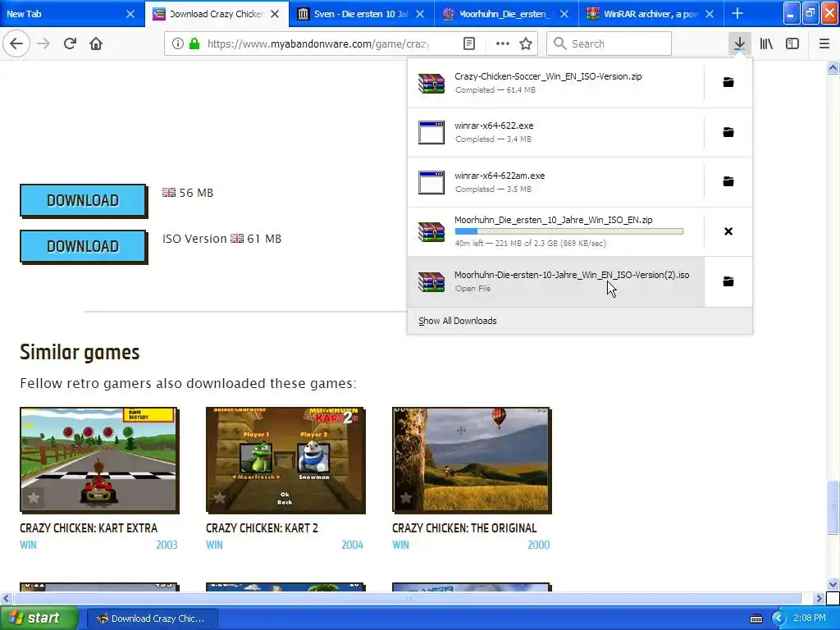Click the keyboard icon in system tray
This screenshot has width=840, height=630.
(x=756, y=619)
